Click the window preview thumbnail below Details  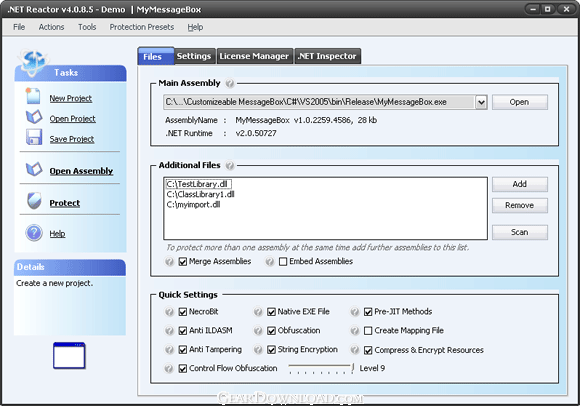(69, 356)
